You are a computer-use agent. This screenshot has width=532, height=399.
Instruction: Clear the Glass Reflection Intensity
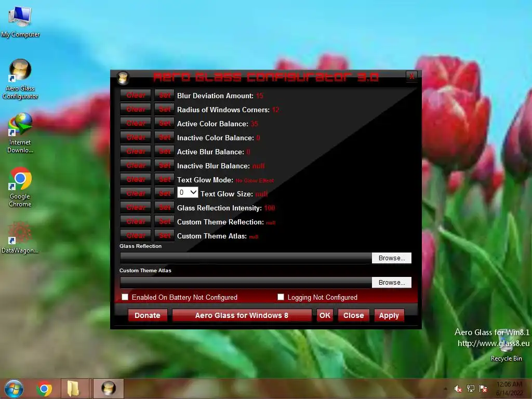(x=136, y=207)
